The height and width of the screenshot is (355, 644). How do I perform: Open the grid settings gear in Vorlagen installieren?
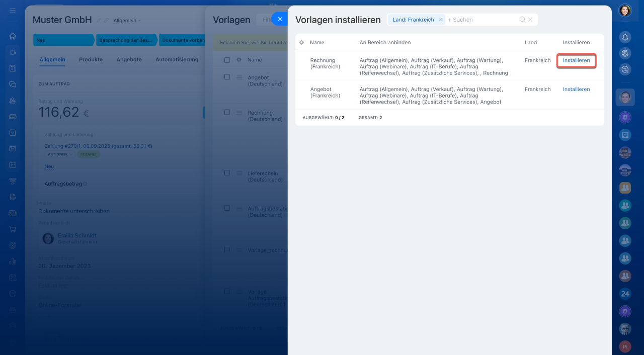[301, 43]
